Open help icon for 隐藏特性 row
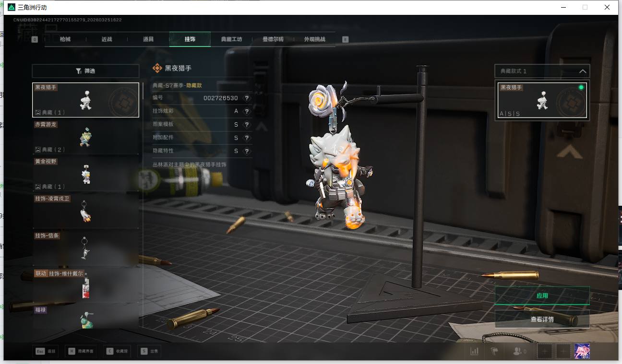The width and height of the screenshot is (622, 364). [247, 151]
